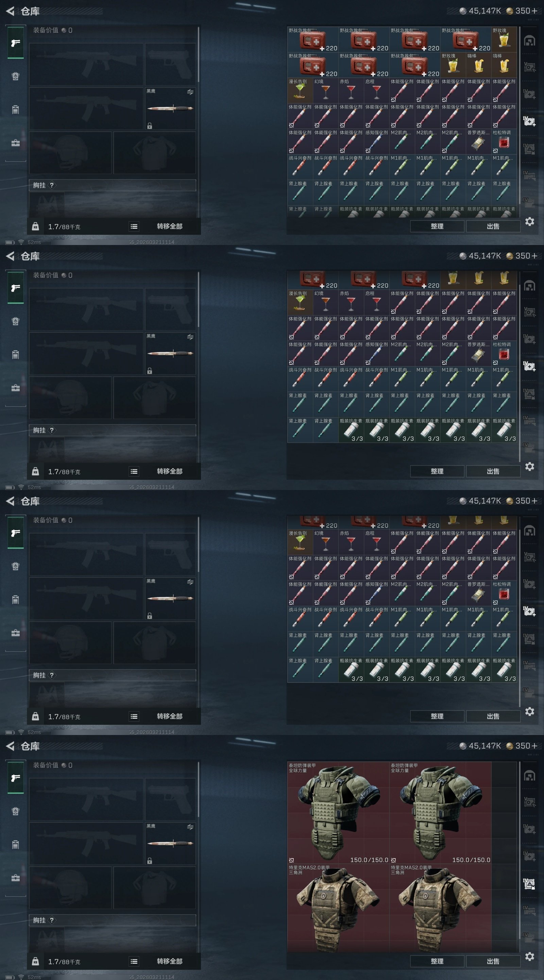Toggle list view icon beside topmost 转移全部
The image size is (544, 980).
click(134, 226)
